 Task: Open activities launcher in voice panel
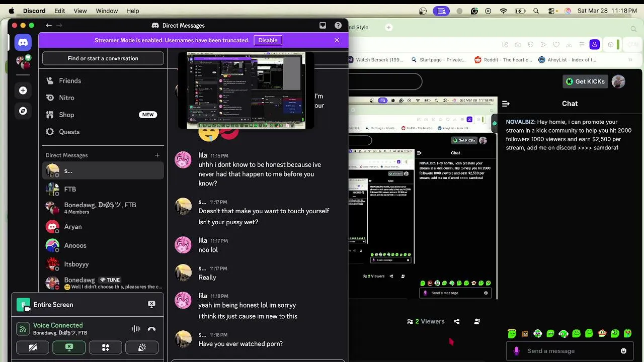(106, 347)
